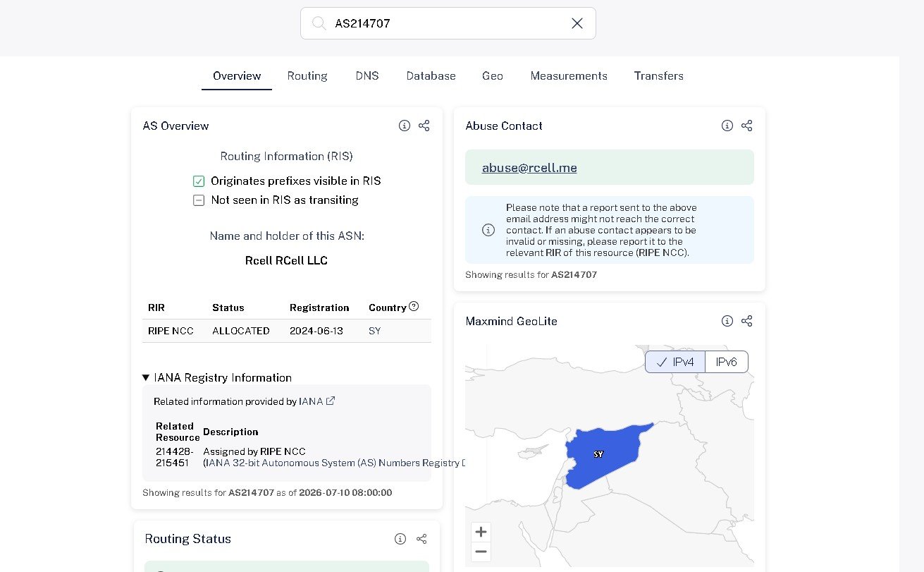
Task: View the Measurements tab
Action: 569,76
